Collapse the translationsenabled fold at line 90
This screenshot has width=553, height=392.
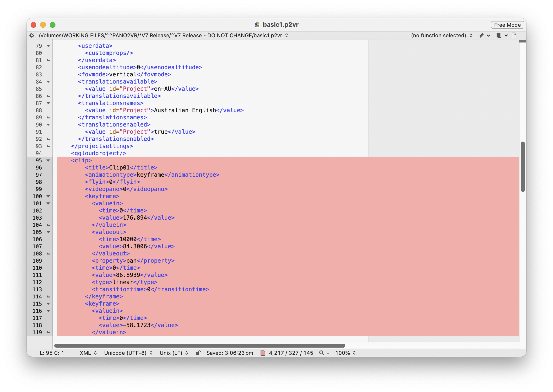coord(48,125)
